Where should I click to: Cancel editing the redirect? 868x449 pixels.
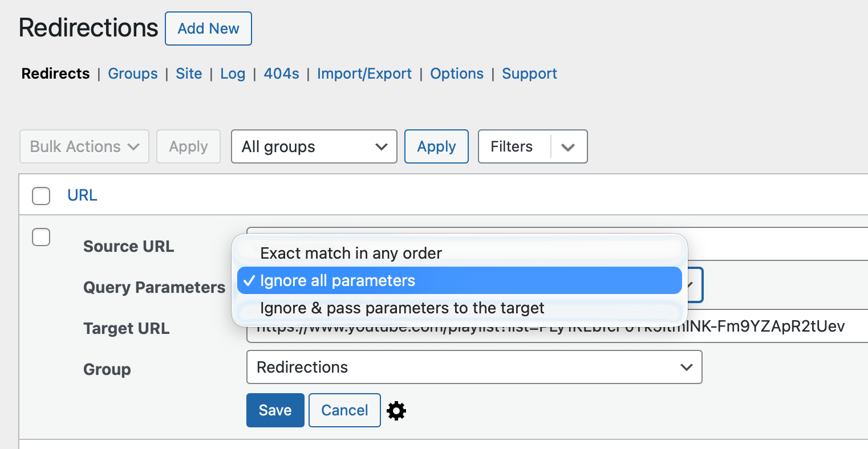pos(344,410)
